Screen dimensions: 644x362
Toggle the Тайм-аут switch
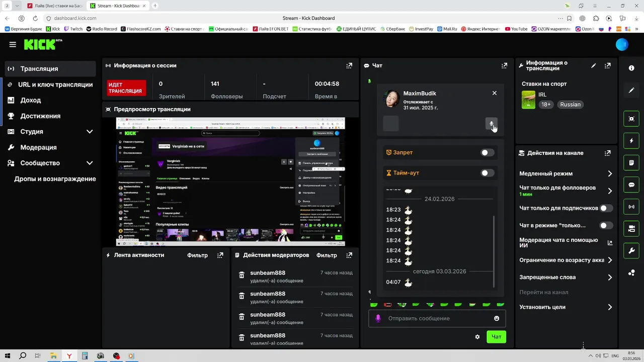(x=487, y=173)
